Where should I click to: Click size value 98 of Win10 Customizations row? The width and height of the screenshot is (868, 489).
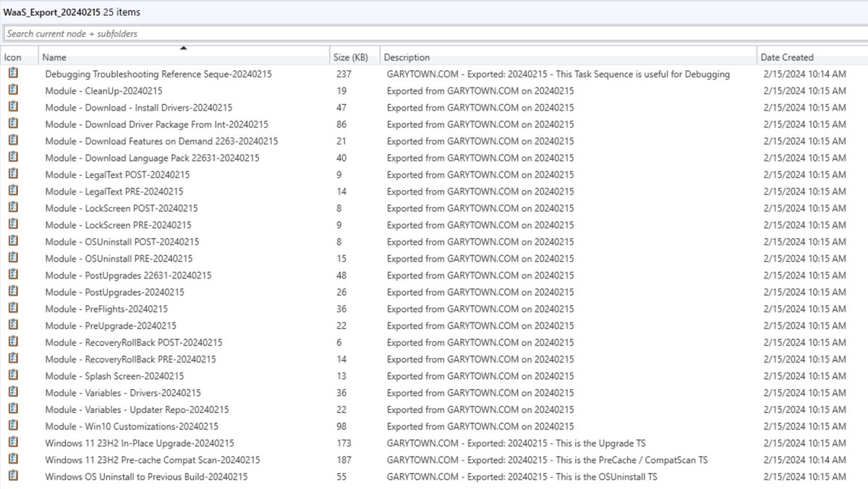341,426
